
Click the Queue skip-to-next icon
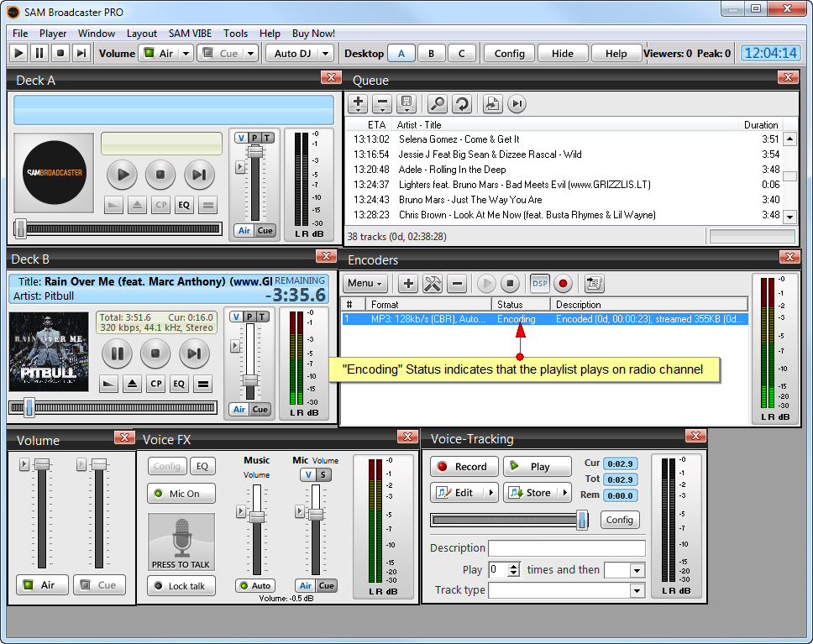517,104
